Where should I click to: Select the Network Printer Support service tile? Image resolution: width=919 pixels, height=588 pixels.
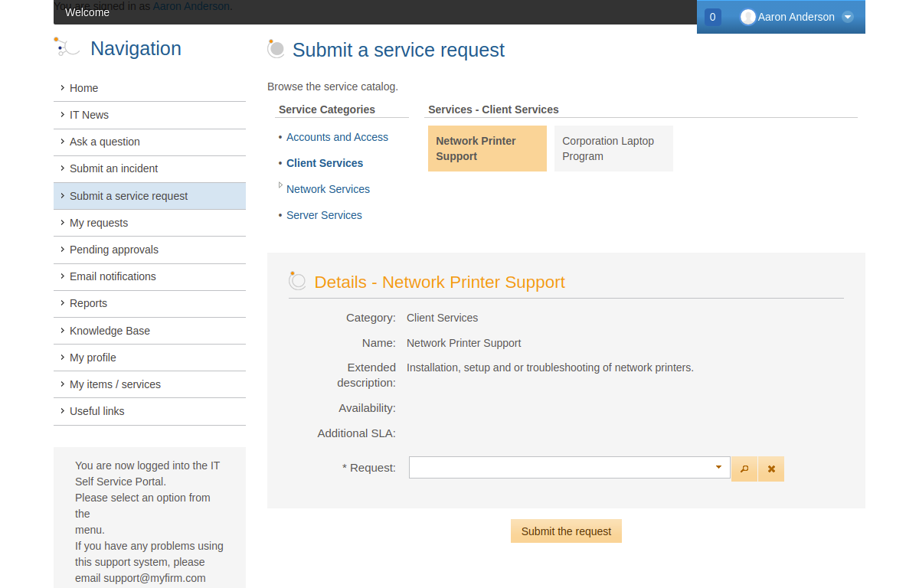point(487,149)
